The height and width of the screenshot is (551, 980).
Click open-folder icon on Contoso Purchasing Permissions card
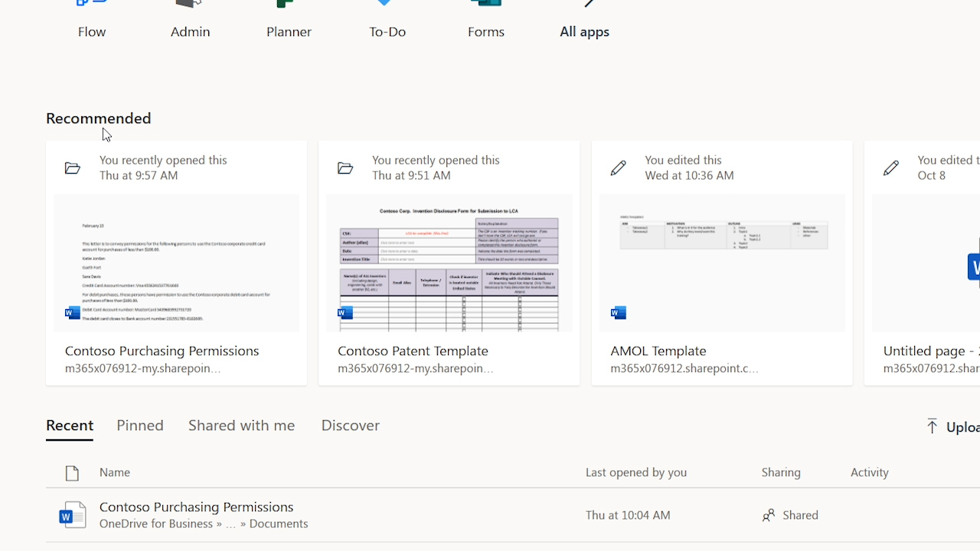[73, 168]
